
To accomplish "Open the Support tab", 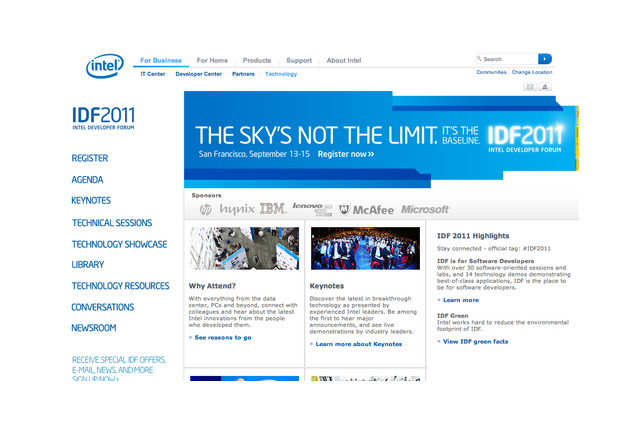I will (299, 60).
